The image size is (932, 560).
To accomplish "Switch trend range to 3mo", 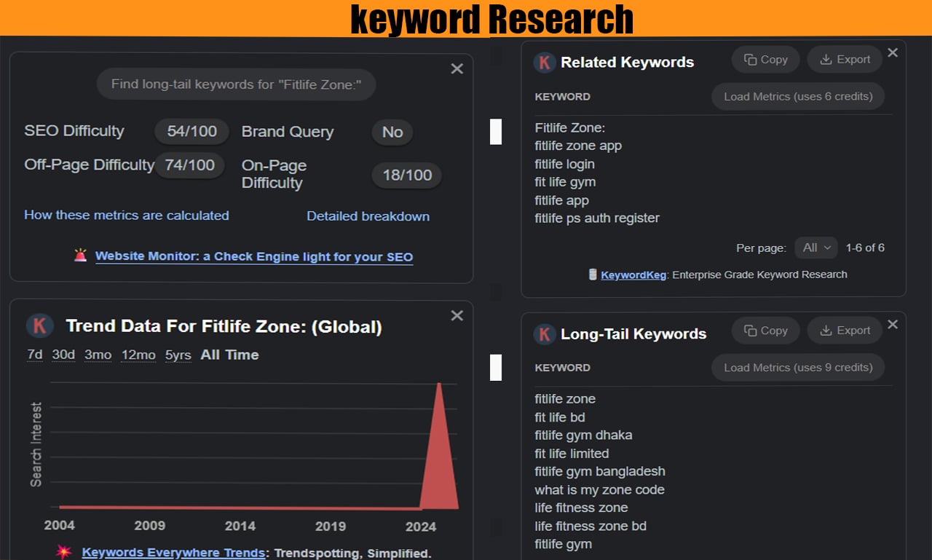I will point(98,355).
